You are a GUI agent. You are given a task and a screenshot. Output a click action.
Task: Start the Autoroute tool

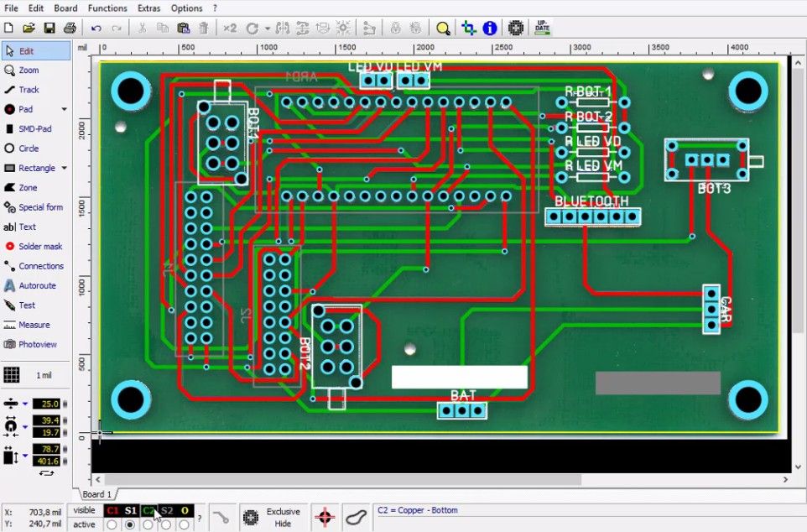[36, 285]
